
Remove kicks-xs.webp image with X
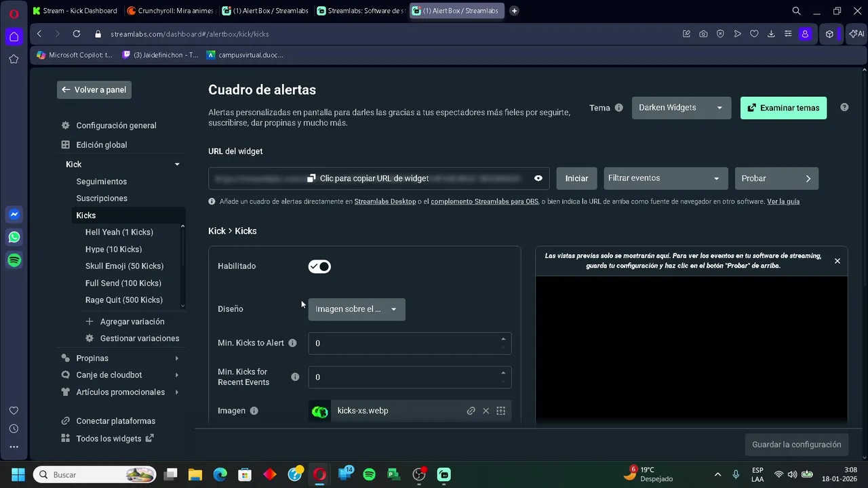(486, 411)
